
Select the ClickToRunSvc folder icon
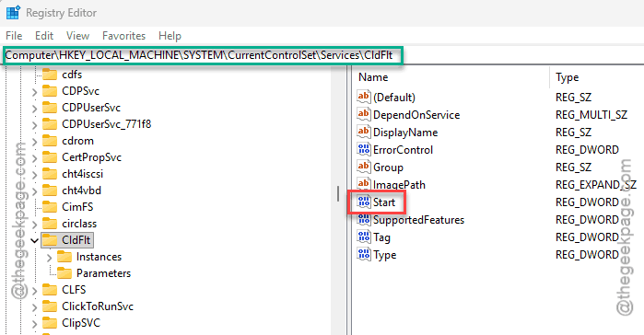(x=50, y=306)
